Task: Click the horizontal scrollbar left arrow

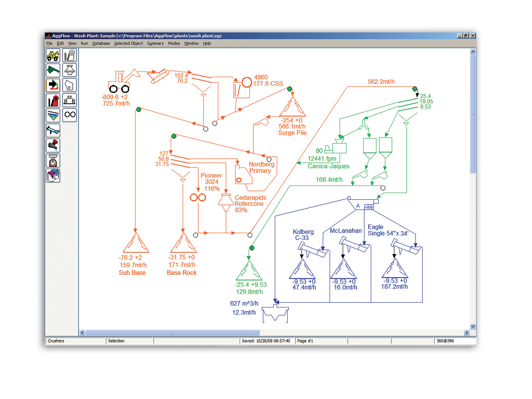Action: 82,333
